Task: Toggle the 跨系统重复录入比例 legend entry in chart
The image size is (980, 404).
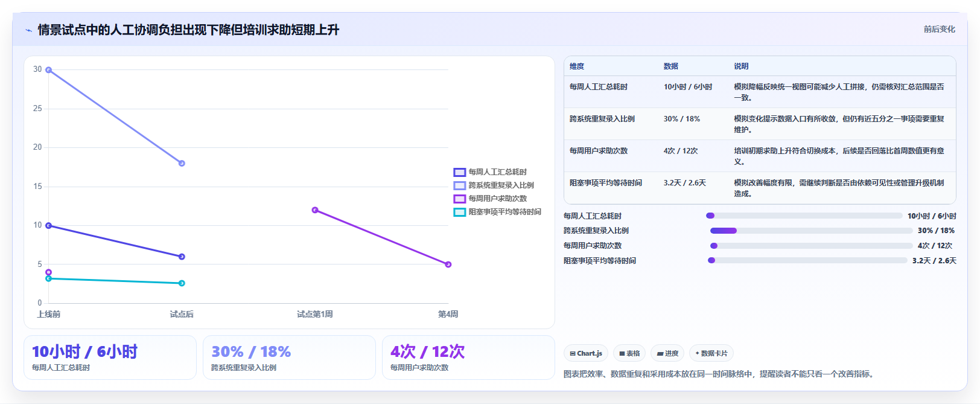Action: point(494,185)
